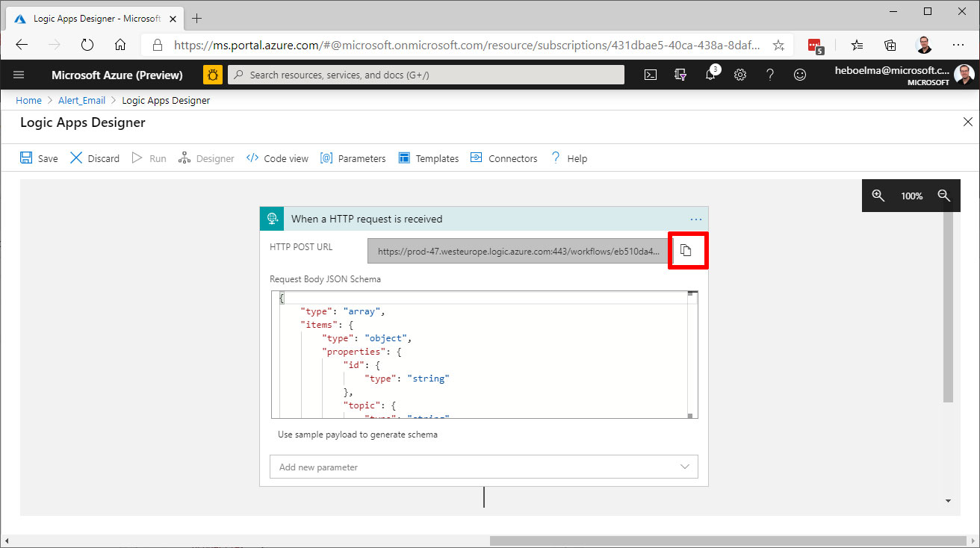The image size is (980, 548).
Task: Send feedback with the smiley icon
Action: [800, 75]
